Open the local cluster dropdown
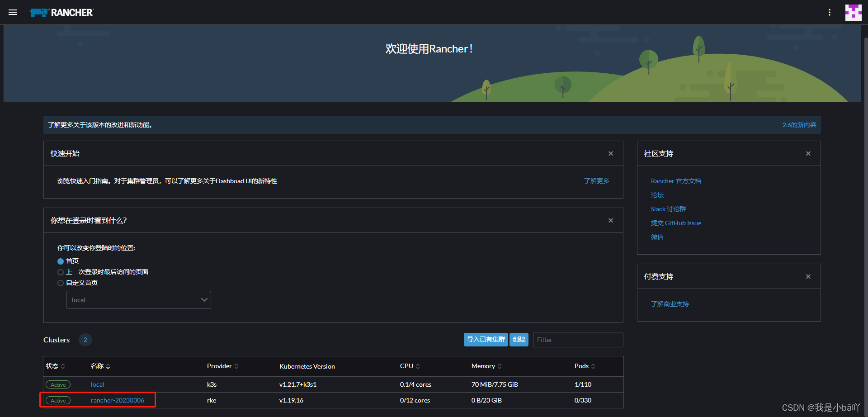Viewport: 868px width, 417px height. (139, 300)
